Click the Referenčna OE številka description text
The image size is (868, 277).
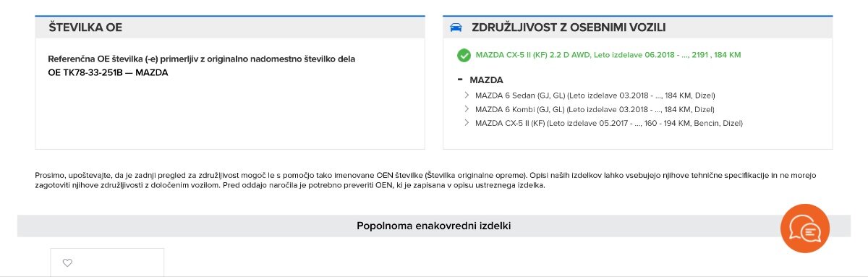click(201, 59)
